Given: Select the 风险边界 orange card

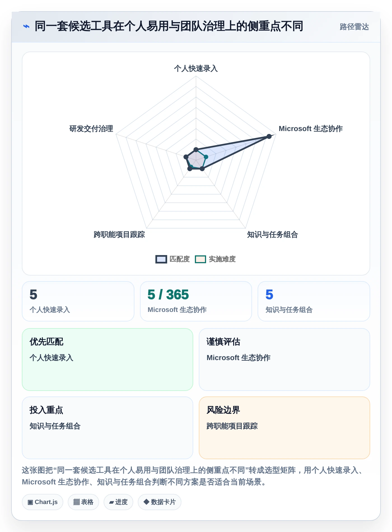Looking at the screenshot, I should (x=284, y=428).
